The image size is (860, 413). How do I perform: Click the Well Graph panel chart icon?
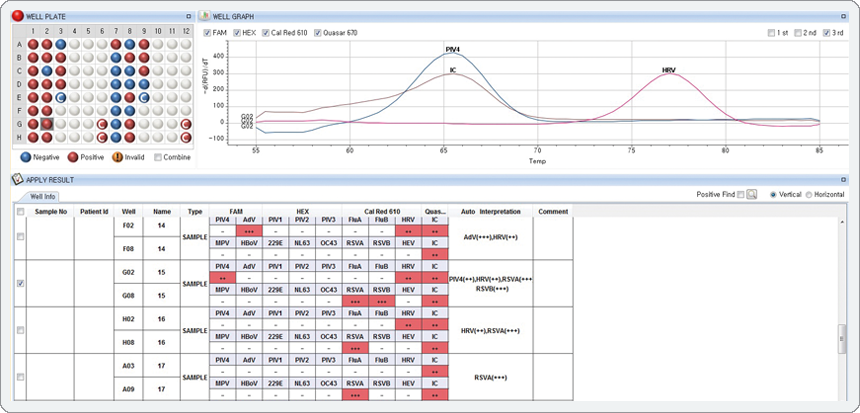click(x=204, y=17)
